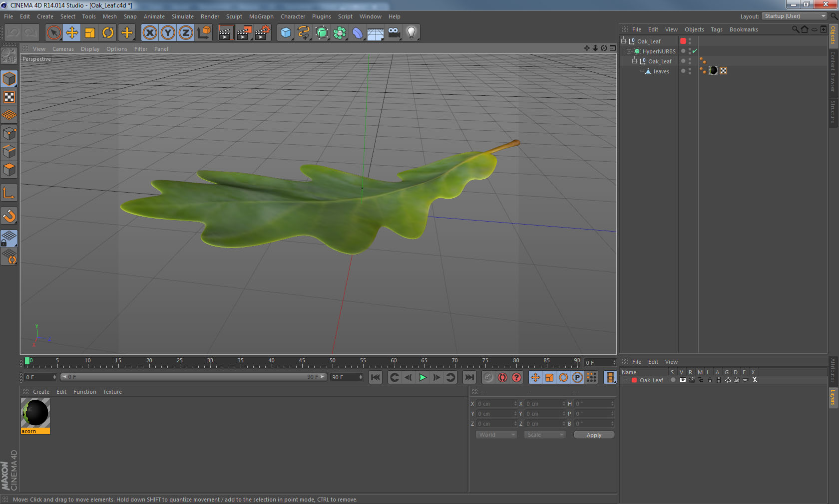This screenshot has width=839, height=504.
Task: Add a Cube primitive object
Action: click(x=286, y=33)
